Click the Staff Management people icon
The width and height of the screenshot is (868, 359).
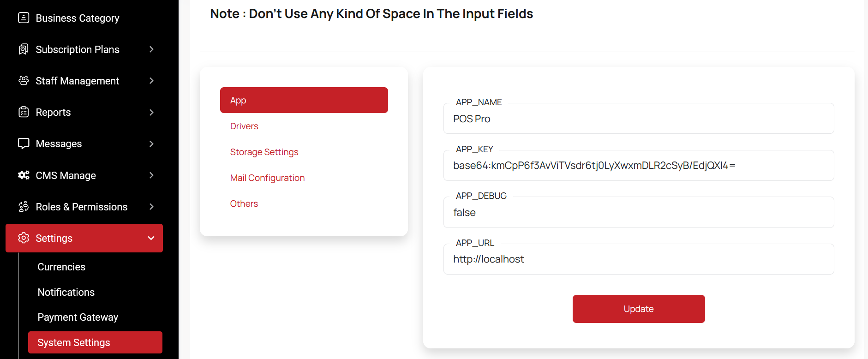coord(24,81)
